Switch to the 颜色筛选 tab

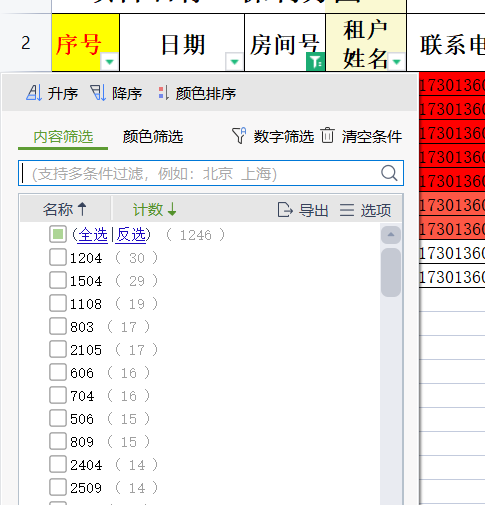(153, 137)
